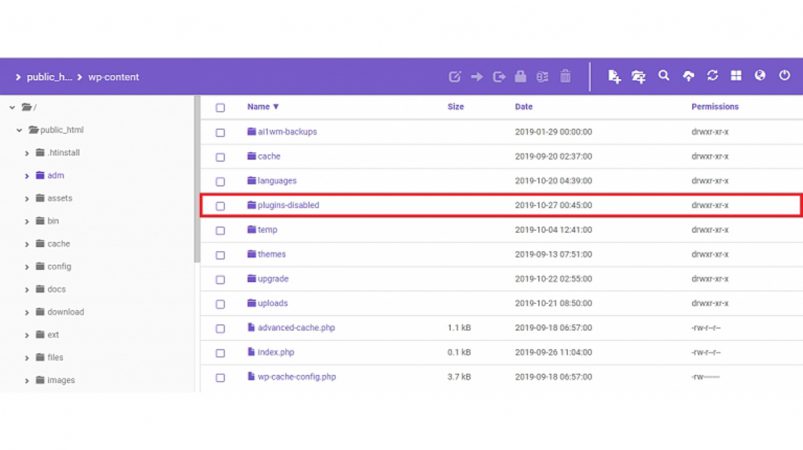Create a new file via toolbar icon
The width and height of the screenshot is (803, 450).
(x=614, y=76)
